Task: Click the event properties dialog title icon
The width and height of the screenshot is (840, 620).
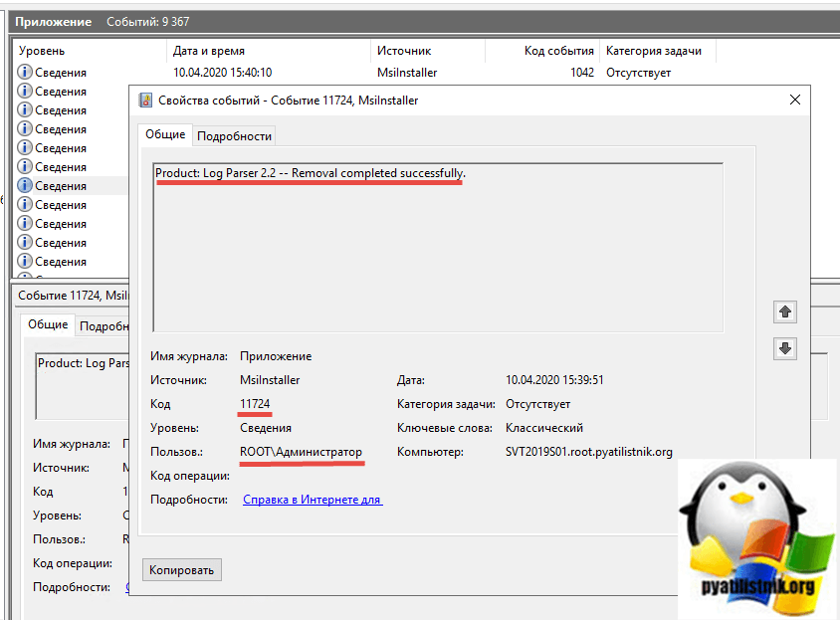Action: pos(145,101)
